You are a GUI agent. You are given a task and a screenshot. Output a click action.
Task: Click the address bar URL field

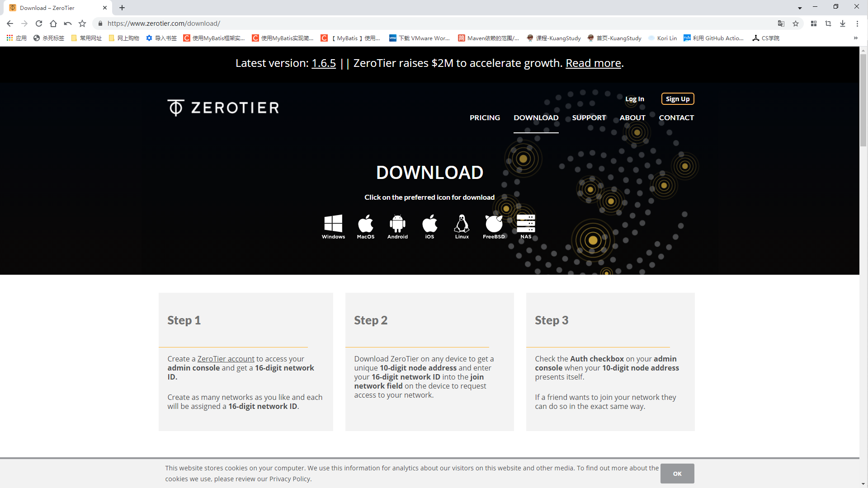(407, 23)
